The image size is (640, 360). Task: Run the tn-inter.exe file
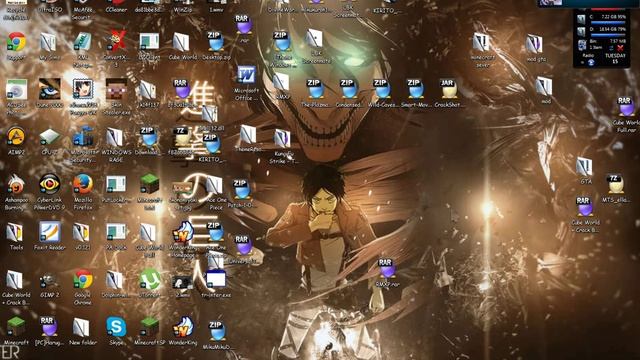(216, 280)
